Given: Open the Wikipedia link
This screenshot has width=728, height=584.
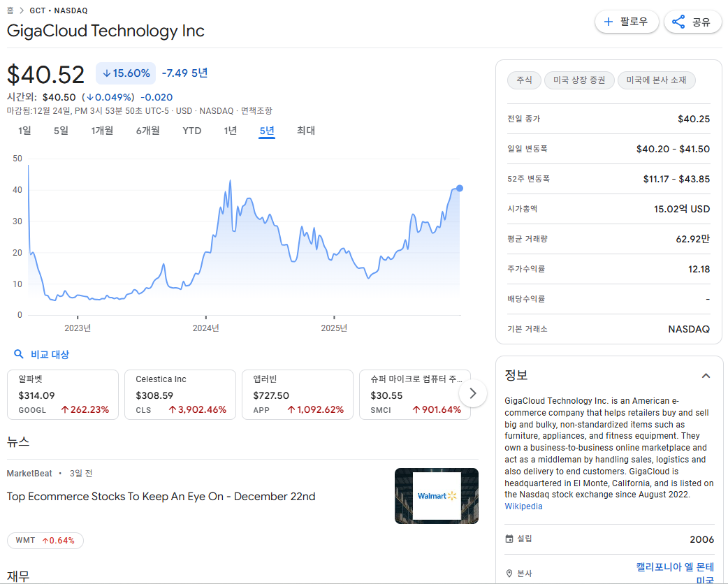Looking at the screenshot, I should click(x=523, y=506).
